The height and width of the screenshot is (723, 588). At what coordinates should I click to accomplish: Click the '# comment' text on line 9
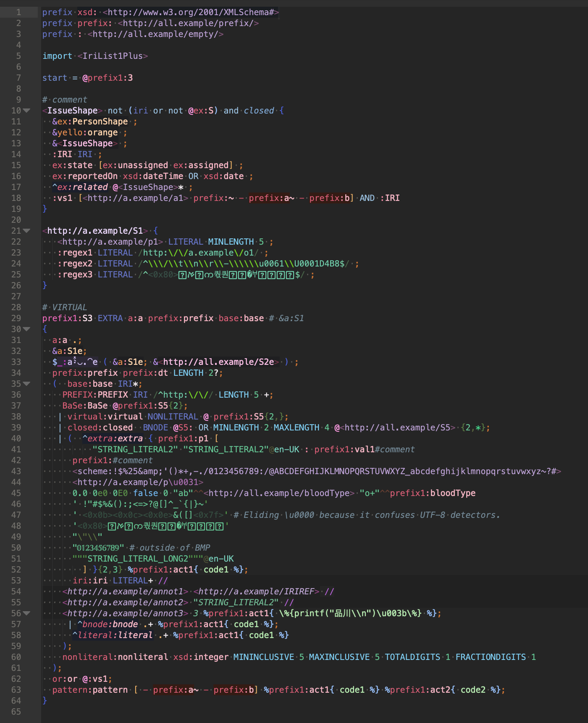point(65,100)
